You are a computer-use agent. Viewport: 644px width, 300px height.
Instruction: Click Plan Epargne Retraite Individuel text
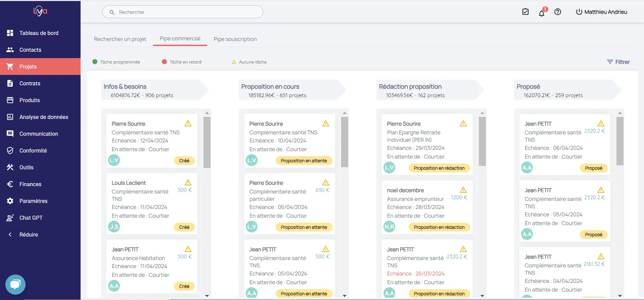tap(414, 136)
